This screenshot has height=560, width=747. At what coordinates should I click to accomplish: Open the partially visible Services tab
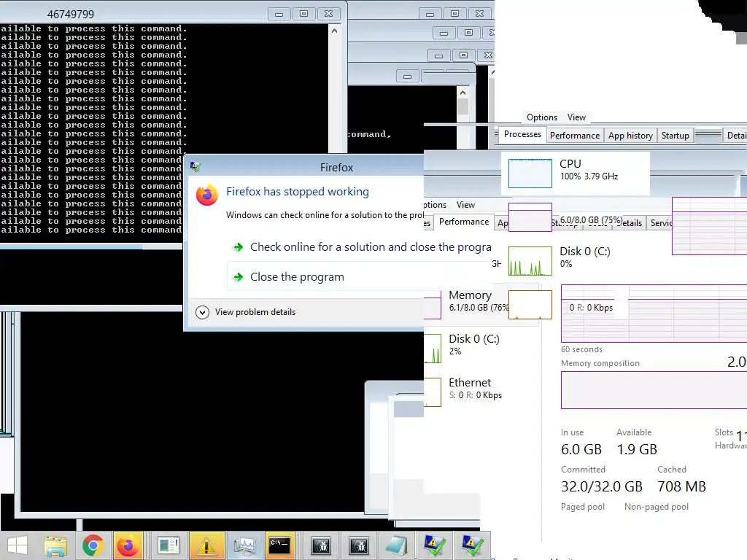[661, 223]
